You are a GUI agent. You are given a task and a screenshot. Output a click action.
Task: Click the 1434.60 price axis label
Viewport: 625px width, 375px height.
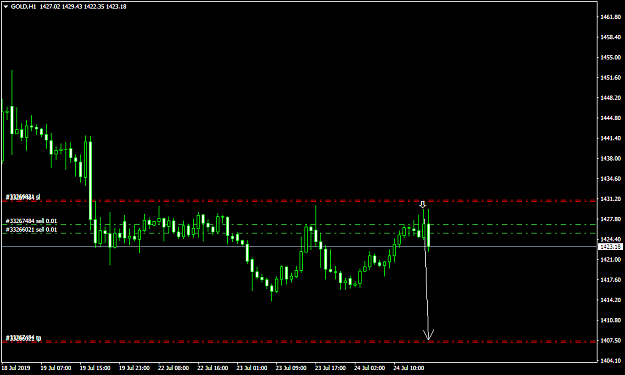[610, 179]
